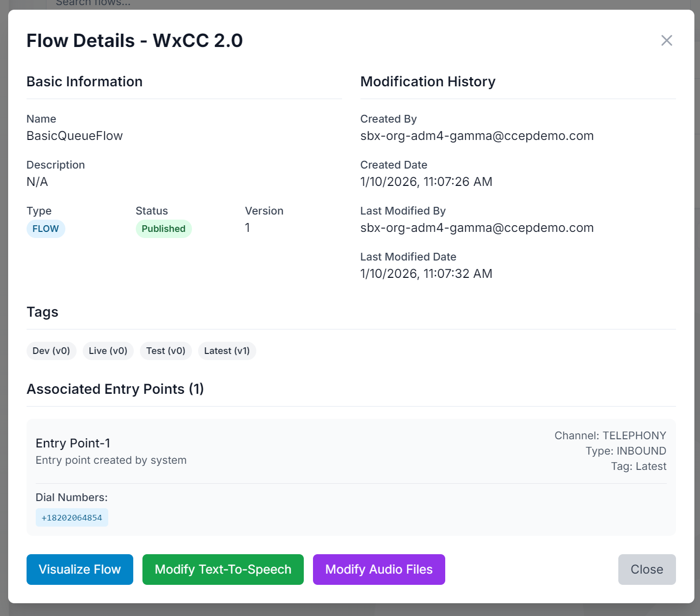Click the dial number +18202064854 chip
Viewport: 700px width, 616px height.
[71, 517]
